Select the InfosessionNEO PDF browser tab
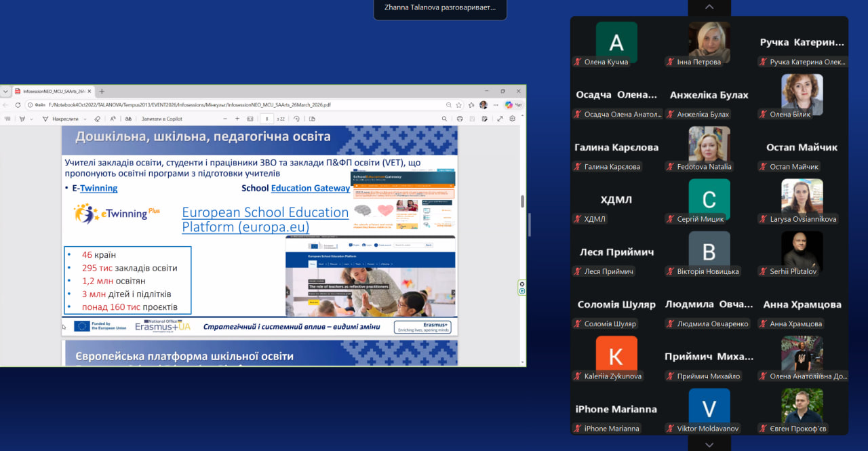The width and height of the screenshot is (868, 451). click(x=53, y=91)
